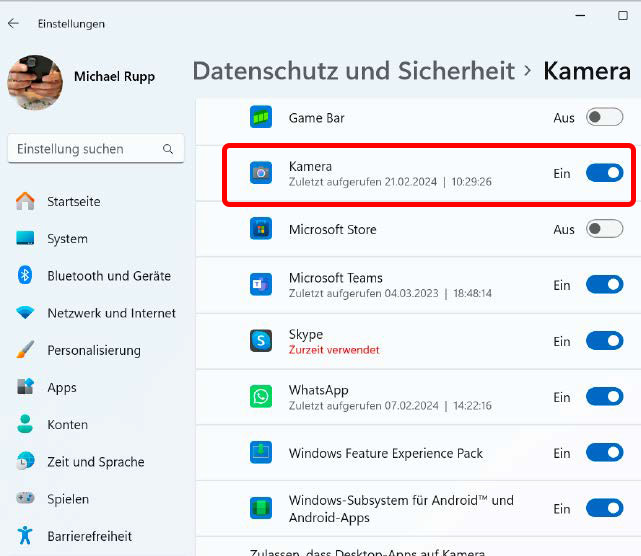Click the 'Microsoft Store' app name

(332, 229)
